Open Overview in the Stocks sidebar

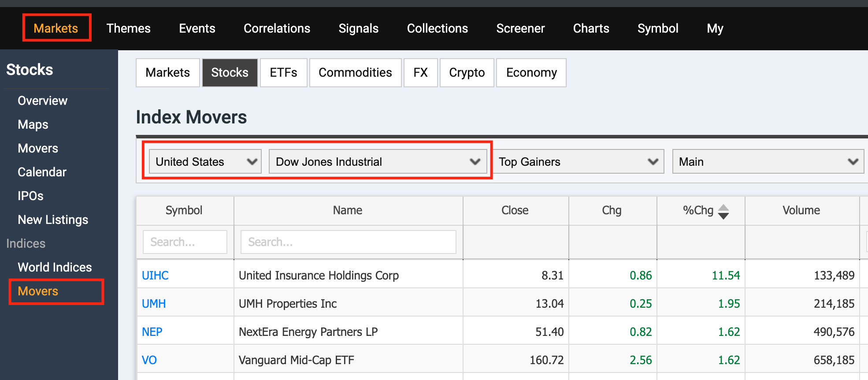(42, 101)
